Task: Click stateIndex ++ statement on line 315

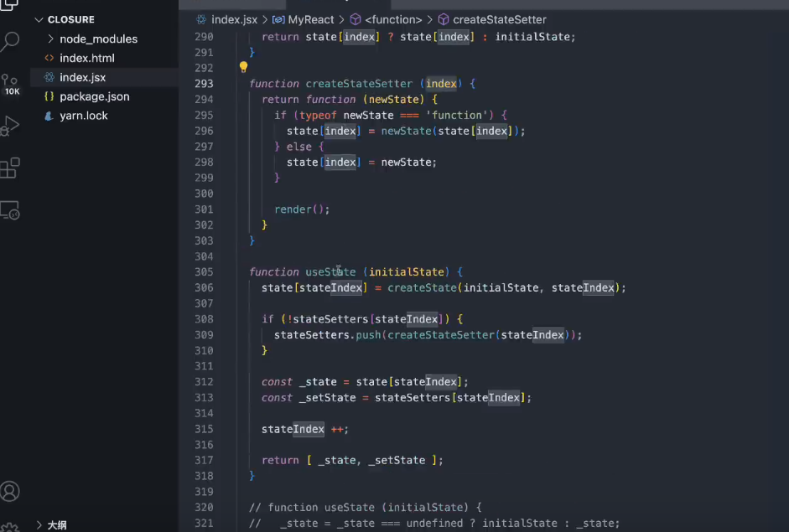Action: [305, 429]
